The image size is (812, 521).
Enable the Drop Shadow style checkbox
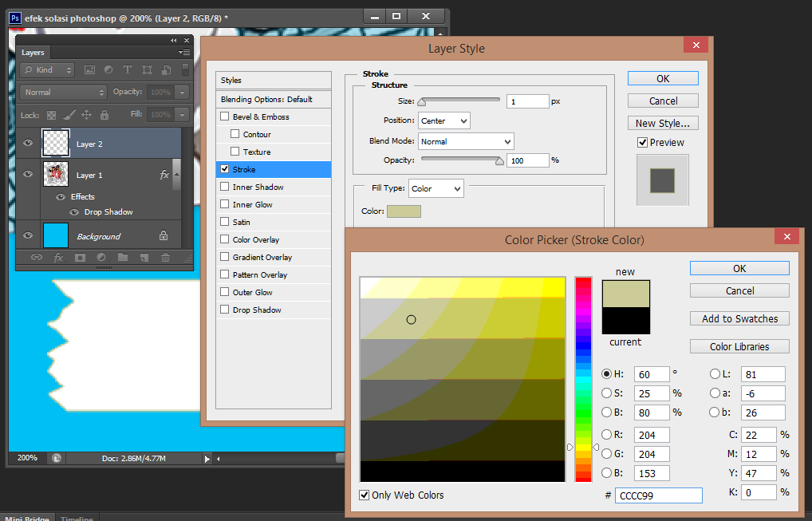(x=225, y=310)
